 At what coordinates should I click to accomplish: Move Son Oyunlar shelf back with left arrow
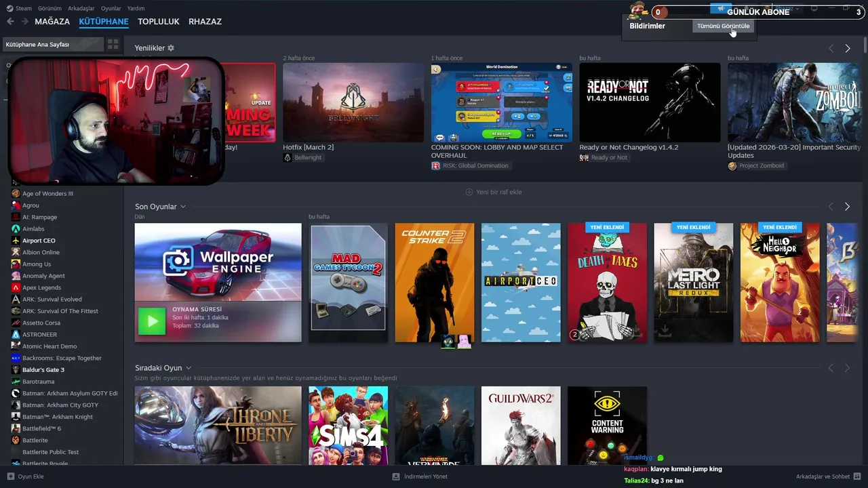pyautogui.click(x=831, y=206)
